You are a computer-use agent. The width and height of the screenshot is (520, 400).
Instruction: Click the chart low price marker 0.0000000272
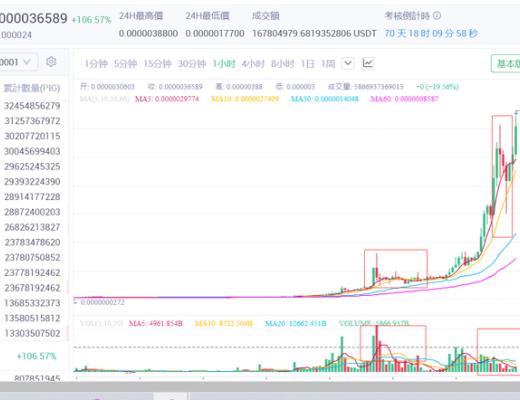point(102,302)
